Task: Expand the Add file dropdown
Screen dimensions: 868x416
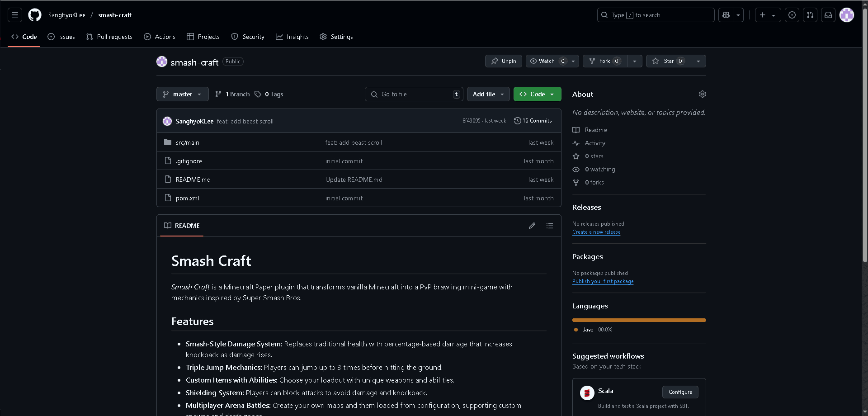Action: coord(488,94)
